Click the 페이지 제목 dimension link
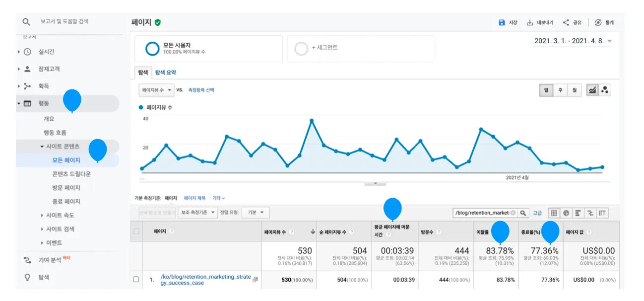Viewport: 644px width, 301px height. [194, 198]
